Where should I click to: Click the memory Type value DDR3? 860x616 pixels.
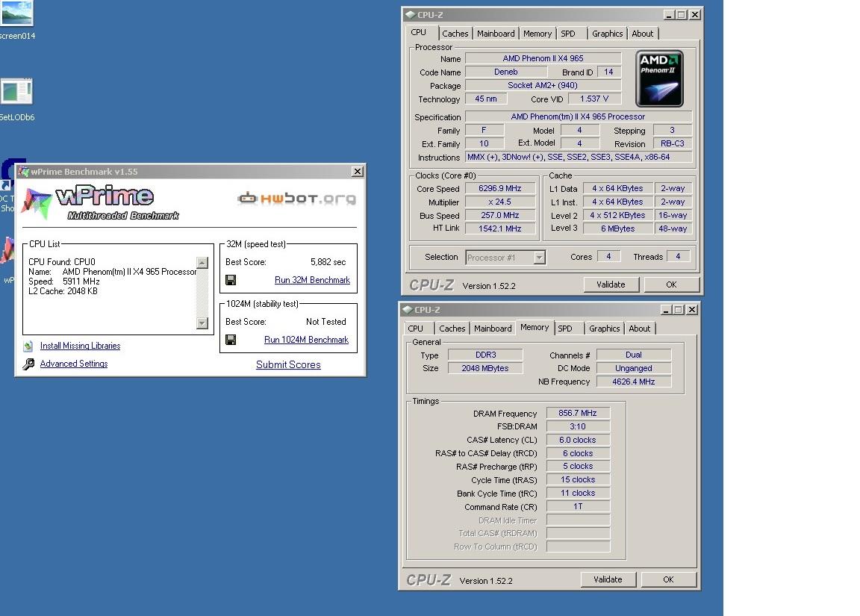[485, 355]
